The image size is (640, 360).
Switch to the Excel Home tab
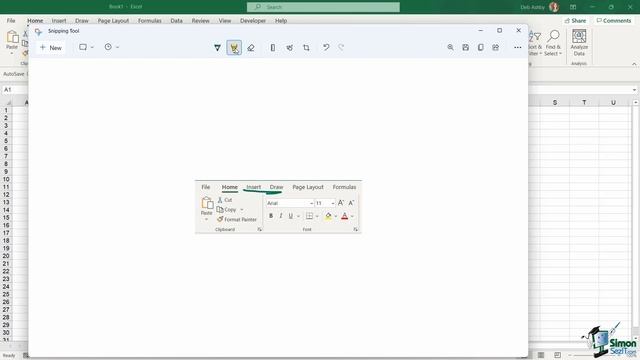coord(35,20)
